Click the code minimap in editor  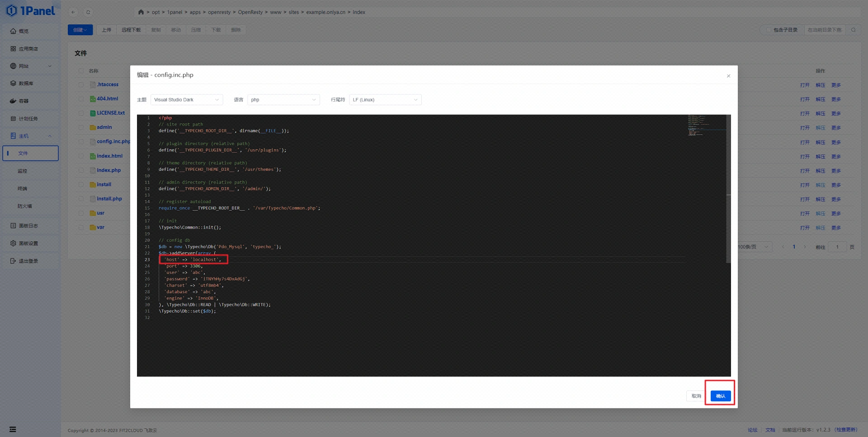(707, 125)
